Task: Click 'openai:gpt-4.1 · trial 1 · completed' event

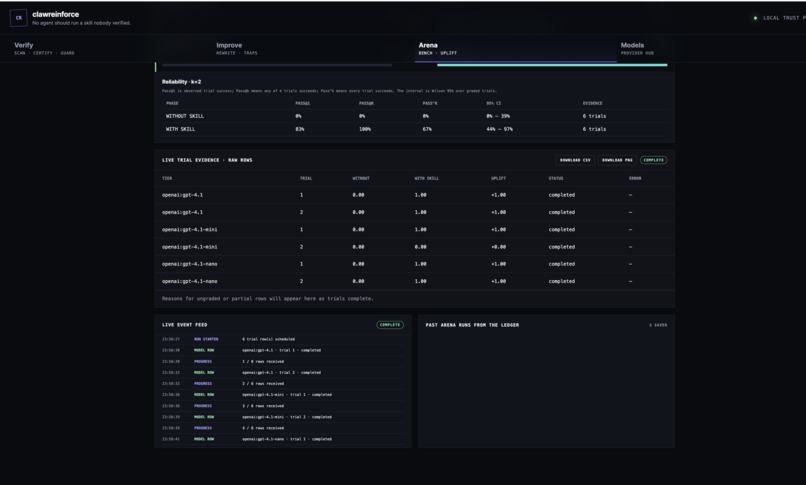Action: tap(283, 350)
